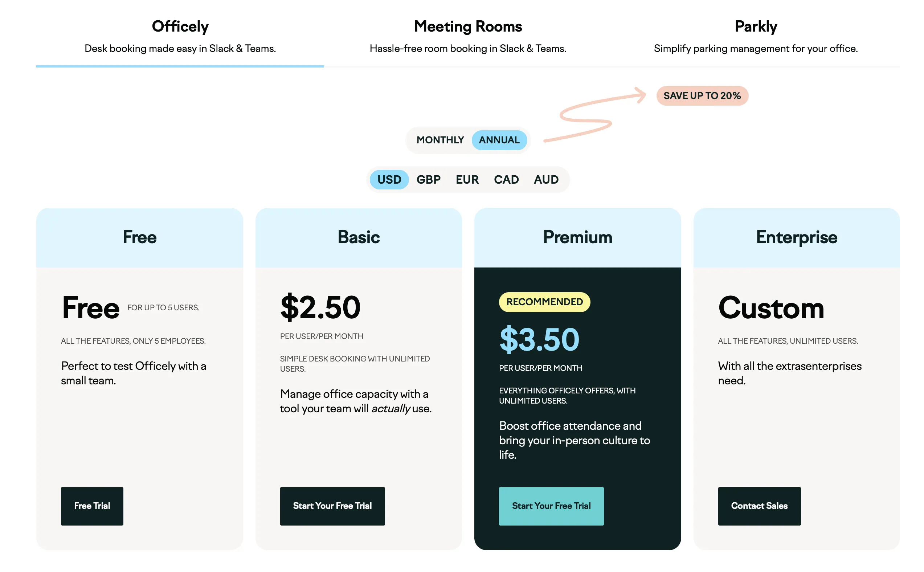Start Your Free Trial for Basic plan

point(332,506)
